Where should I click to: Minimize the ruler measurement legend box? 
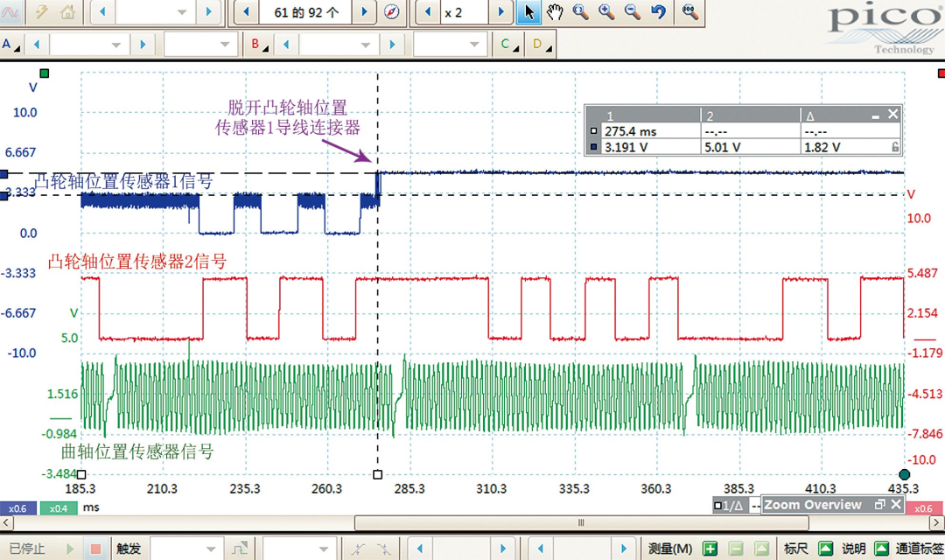pyautogui.click(x=876, y=115)
